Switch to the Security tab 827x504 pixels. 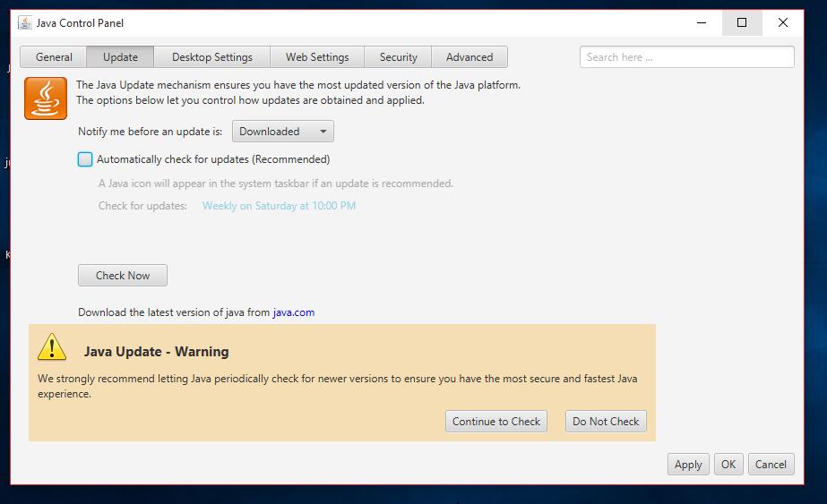click(x=398, y=57)
